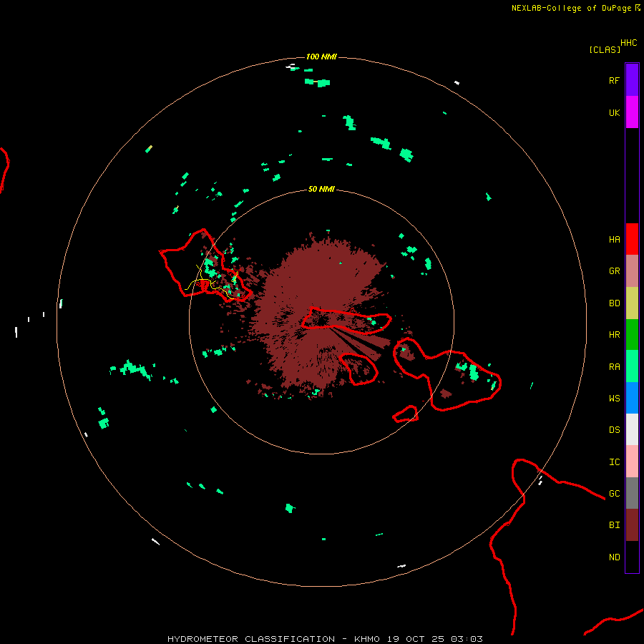Click the RF purple legend swatch
Viewport: 644px width, 644px height.
click(632, 80)
